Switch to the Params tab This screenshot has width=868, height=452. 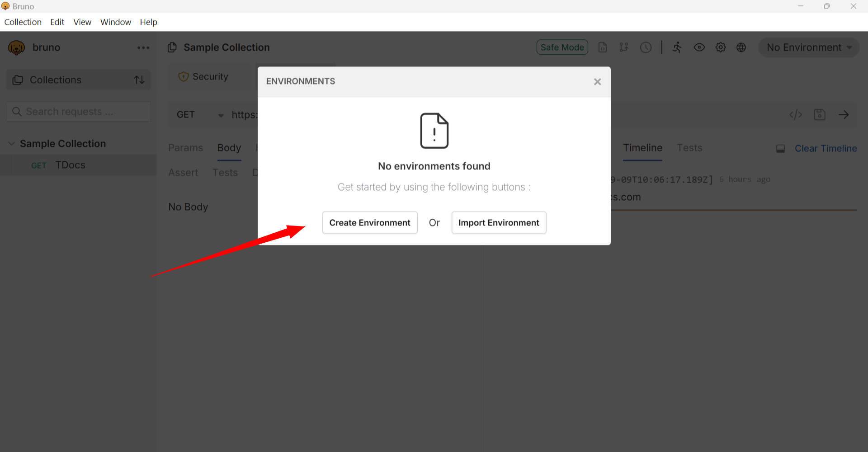click(185, 148)
